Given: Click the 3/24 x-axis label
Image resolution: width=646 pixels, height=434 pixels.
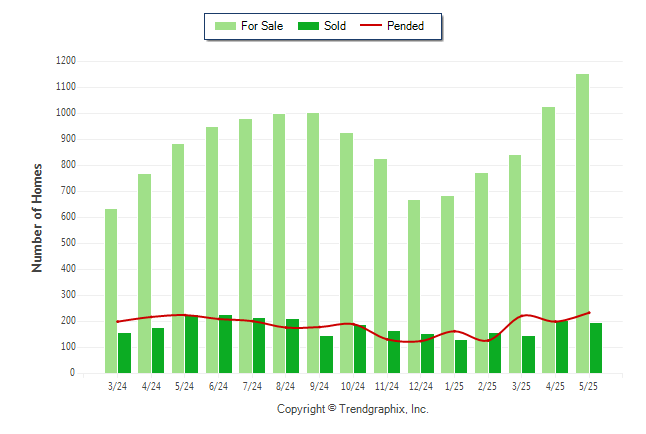Looking at the screenshot, I should coord(117,386).
